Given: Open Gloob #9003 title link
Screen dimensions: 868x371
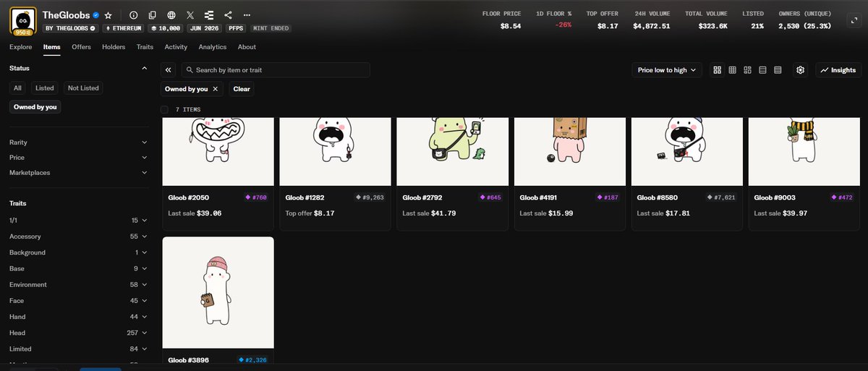Looking at the screenshot, I should 775,197.
